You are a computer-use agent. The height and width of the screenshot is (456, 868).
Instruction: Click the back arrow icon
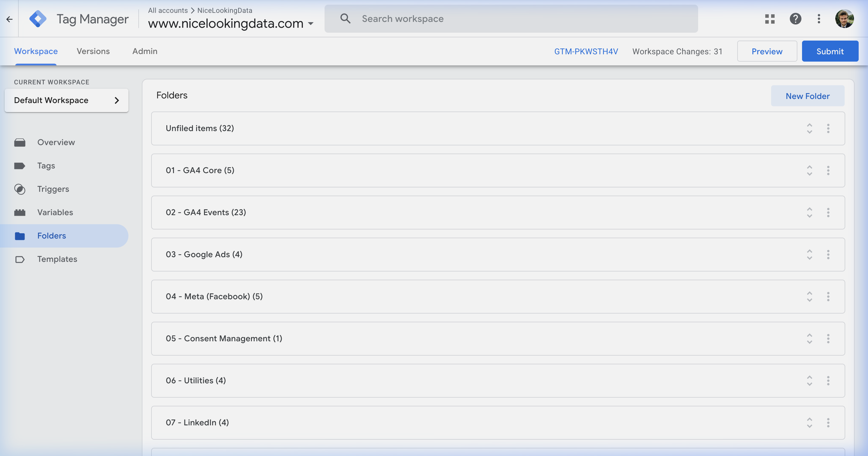coord(9,19)
